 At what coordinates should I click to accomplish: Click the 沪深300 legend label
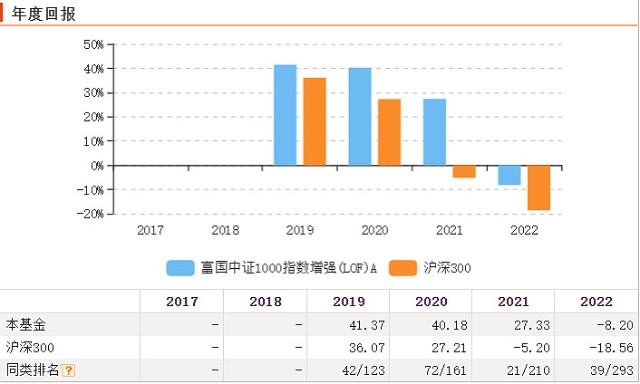click(x=447, y=268)
